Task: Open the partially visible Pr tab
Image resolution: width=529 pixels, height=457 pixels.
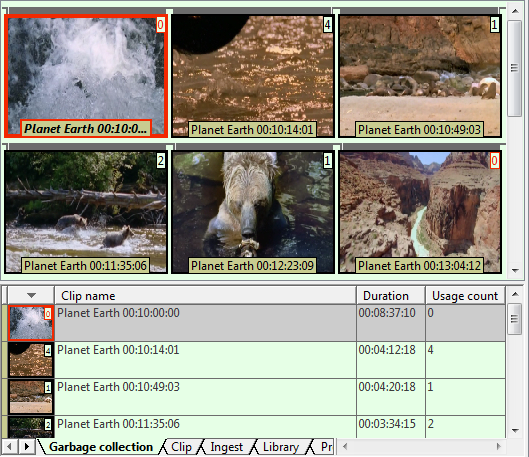Action: [326, 447]
